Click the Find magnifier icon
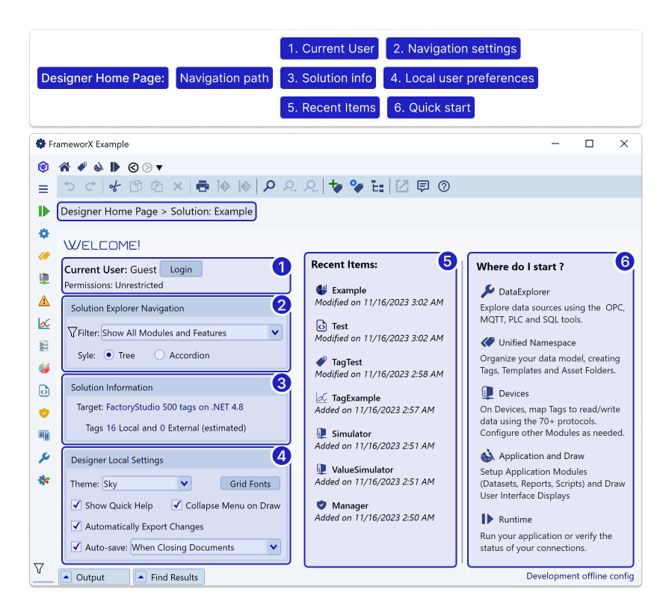Image resolution: width=672 pixels, height=616 pixels. click(x=269, y=187)
